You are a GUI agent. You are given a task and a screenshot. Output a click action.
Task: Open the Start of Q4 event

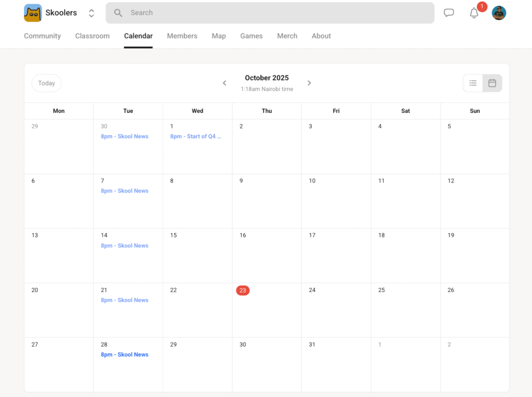(194, 136)
